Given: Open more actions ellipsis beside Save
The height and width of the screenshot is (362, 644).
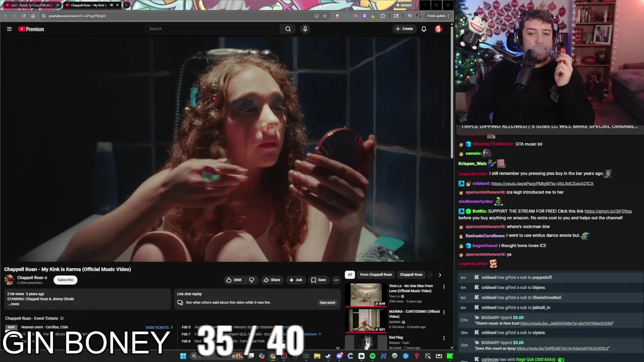Looking at the screenshot, I should pyautogui.click(x=336, y=280).
